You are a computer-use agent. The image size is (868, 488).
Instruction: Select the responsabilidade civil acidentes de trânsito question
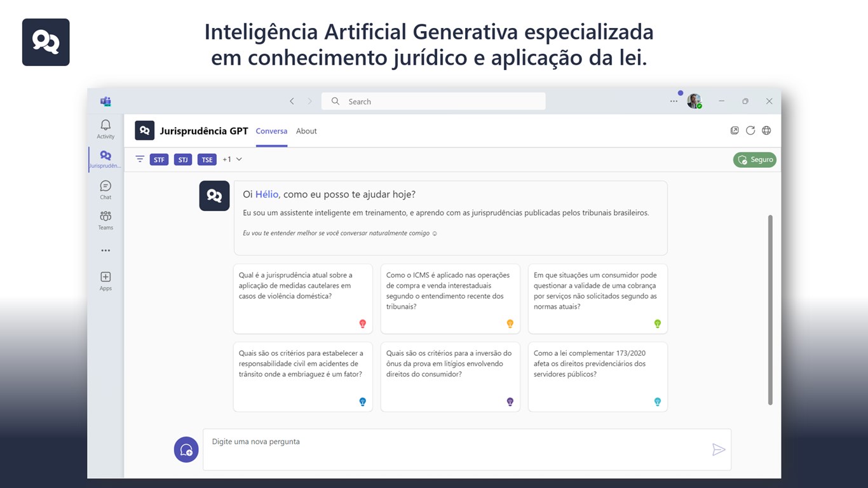pos(303,377)
